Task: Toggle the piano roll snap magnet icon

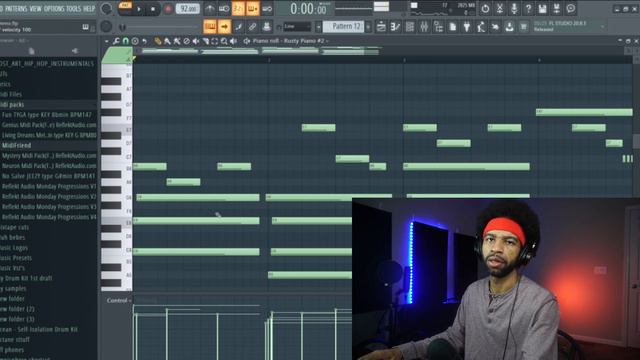Action: (126, 41)
